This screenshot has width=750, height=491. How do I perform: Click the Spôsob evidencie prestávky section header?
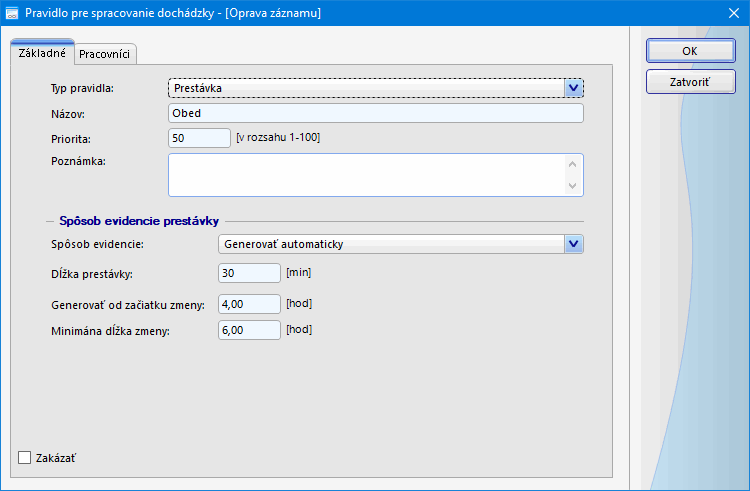point(139,221)
